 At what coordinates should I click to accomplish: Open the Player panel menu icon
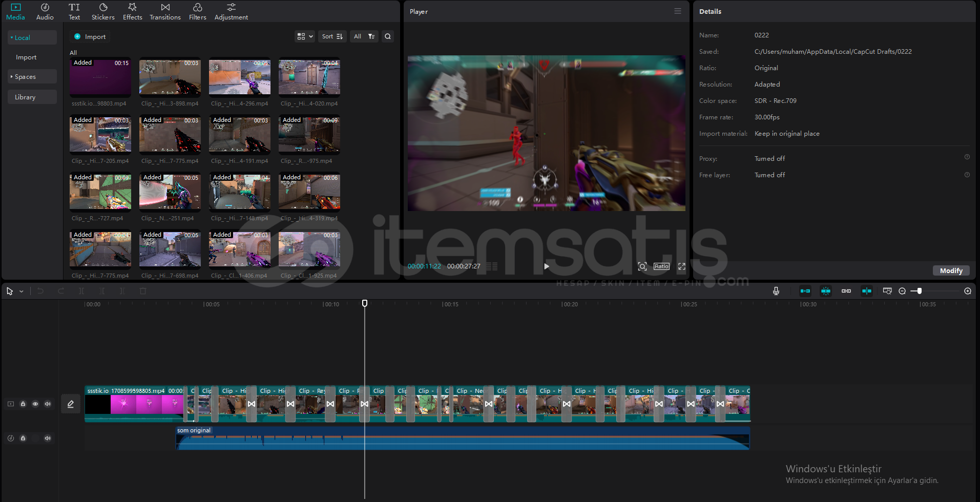click(678, 11)
